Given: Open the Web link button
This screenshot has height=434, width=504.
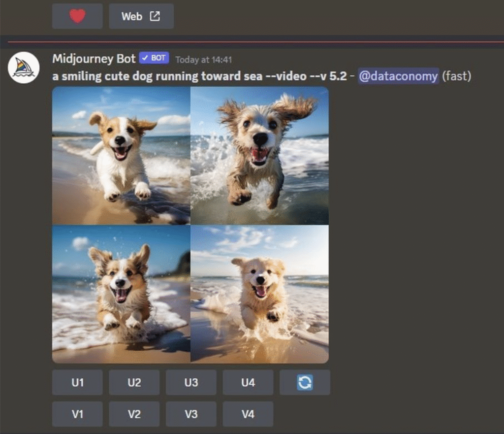Looking at the screenshot, I should tap(141, 16).
